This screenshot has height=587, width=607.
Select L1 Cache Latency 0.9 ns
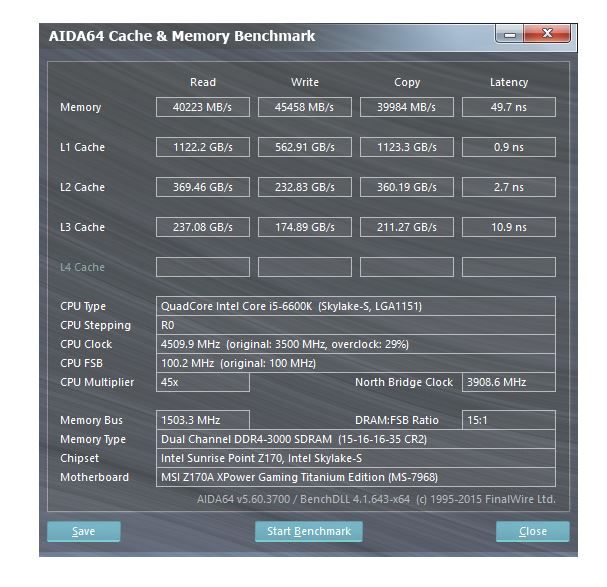tap(509, 147)
